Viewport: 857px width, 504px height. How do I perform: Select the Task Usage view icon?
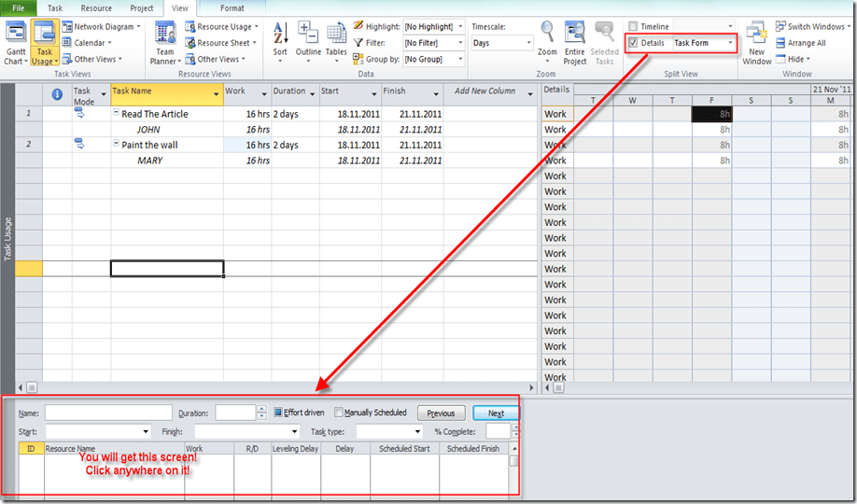tap(44, 37)
